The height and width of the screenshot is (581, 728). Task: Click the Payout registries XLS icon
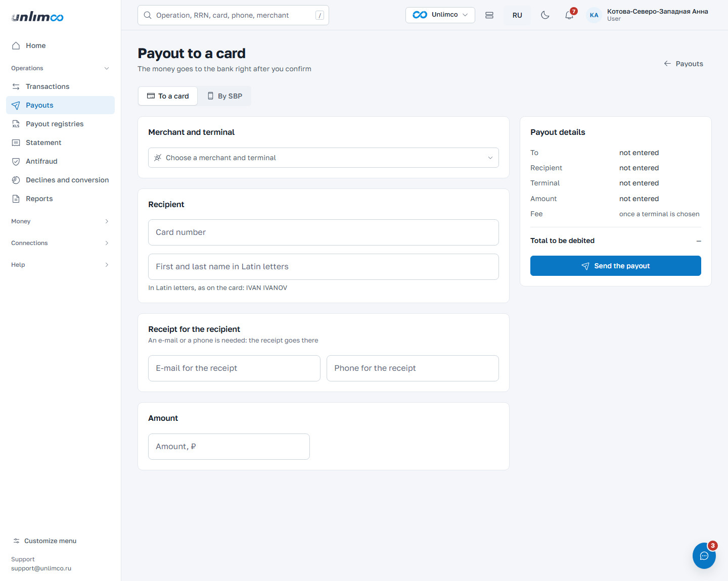tap(16, 124)
